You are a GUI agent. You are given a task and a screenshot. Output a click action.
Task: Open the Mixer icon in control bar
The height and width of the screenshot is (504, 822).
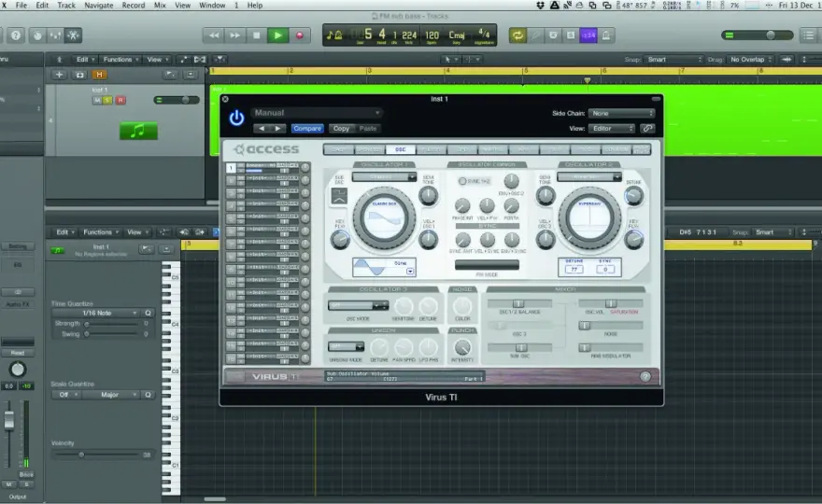(55, 35)
